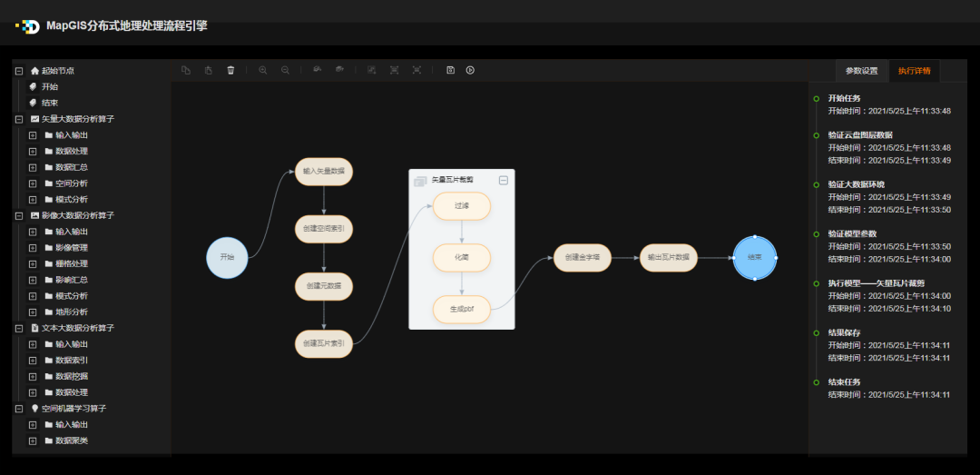The width and height of the screenshot is (980, 475).
Task: Click the ungroup icon with separate corner handles
Action: point(416,70)
